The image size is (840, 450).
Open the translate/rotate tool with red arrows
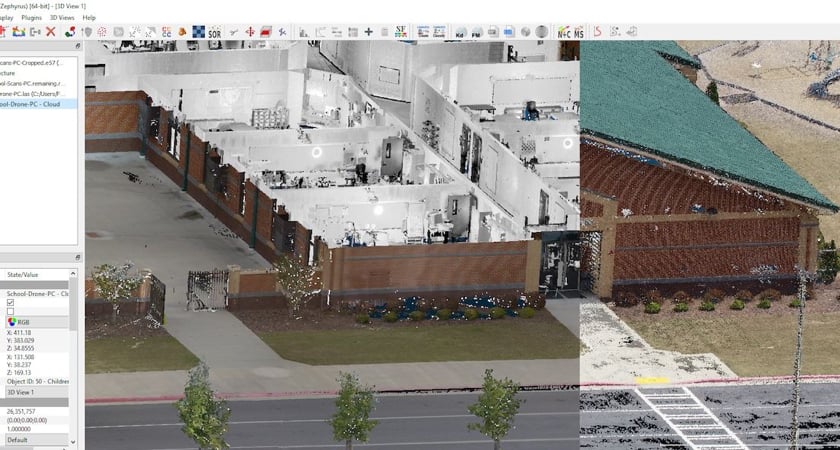click(249, 32)
